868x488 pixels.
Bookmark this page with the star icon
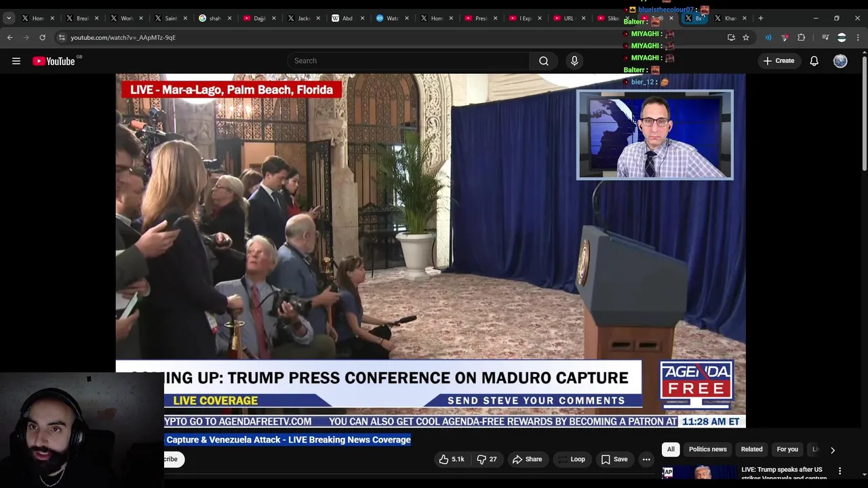coord(746,37)
